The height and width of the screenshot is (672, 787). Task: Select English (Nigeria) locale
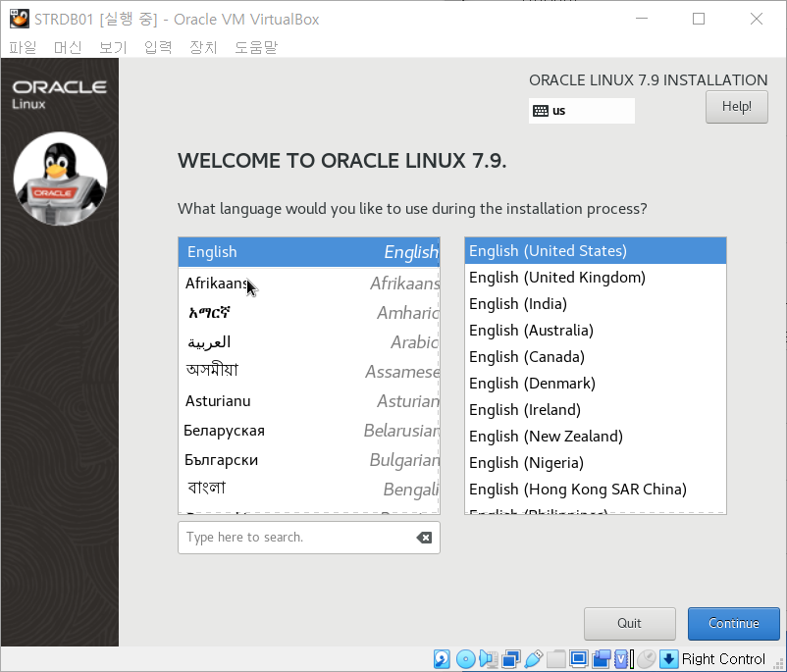pos(596,463)
